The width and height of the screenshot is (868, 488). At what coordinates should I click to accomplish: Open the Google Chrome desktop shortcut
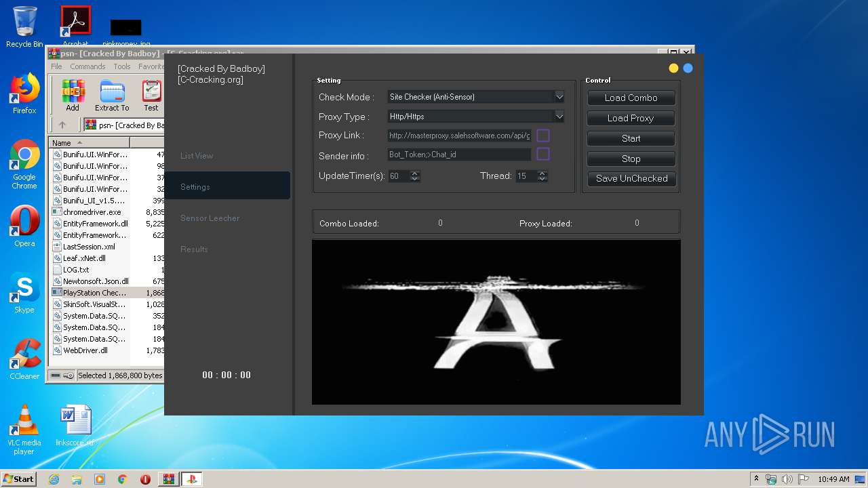pyautogui.click(x=24, y=164)
